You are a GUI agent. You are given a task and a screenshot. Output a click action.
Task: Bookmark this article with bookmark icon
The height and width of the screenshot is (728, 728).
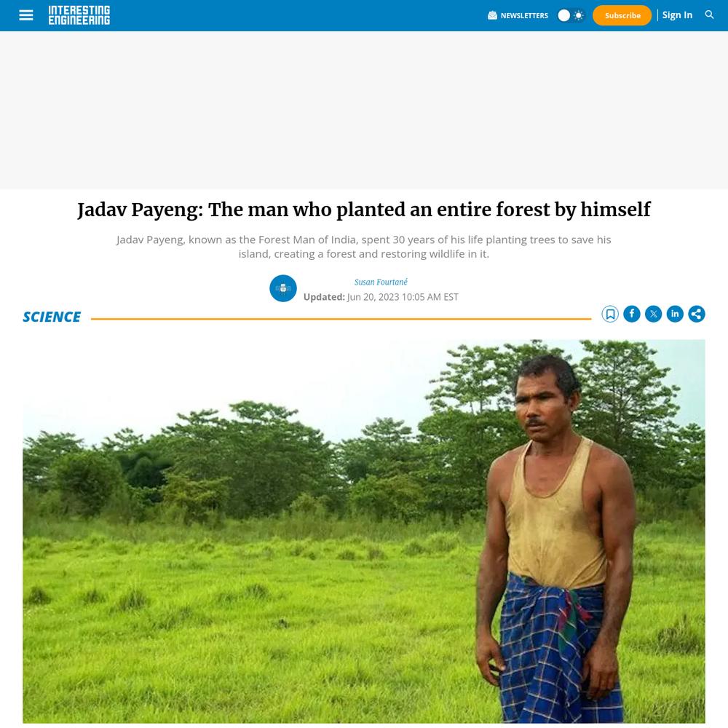click(x=610, y=314)
